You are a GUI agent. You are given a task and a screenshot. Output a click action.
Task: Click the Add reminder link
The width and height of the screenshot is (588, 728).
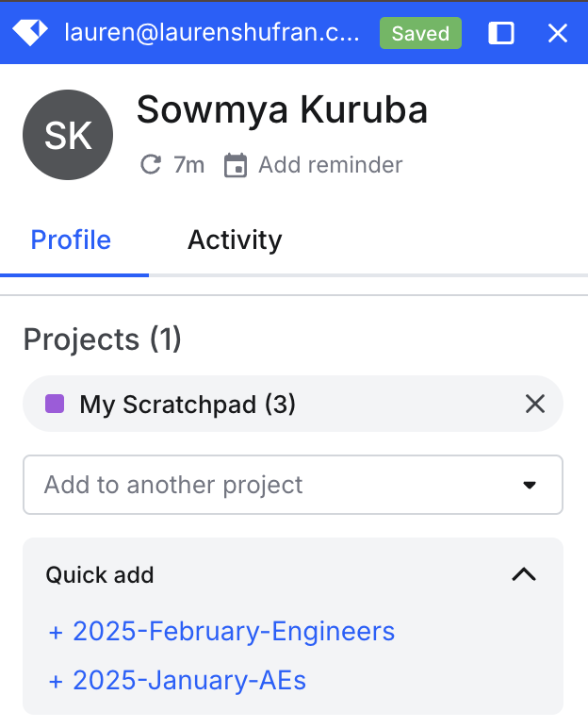[x=331, y=165]
